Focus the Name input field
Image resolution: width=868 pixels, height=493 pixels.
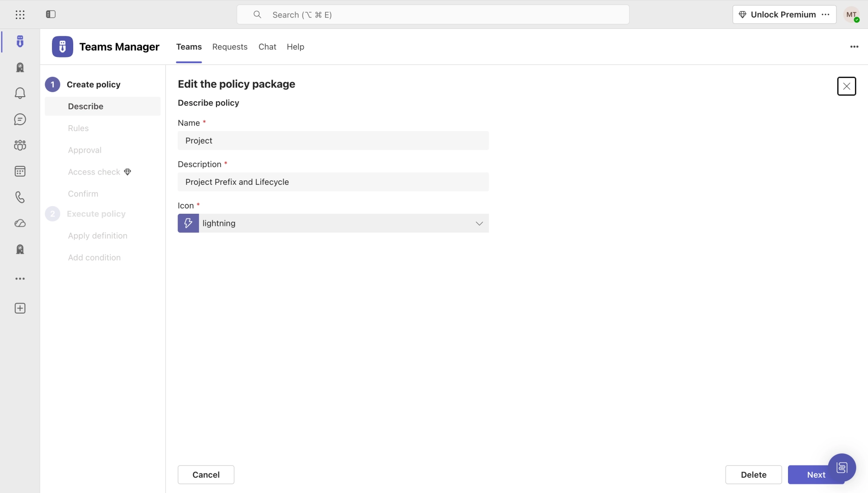(x=333, y=141)
